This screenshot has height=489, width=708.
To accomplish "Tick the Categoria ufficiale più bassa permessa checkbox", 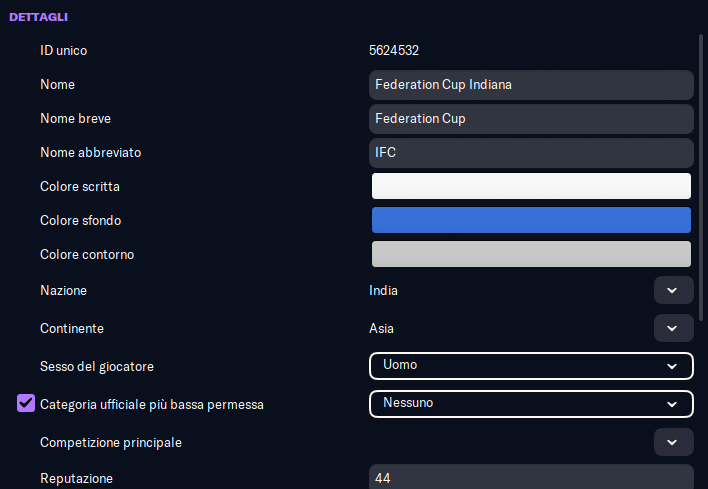I will point(26,404).
